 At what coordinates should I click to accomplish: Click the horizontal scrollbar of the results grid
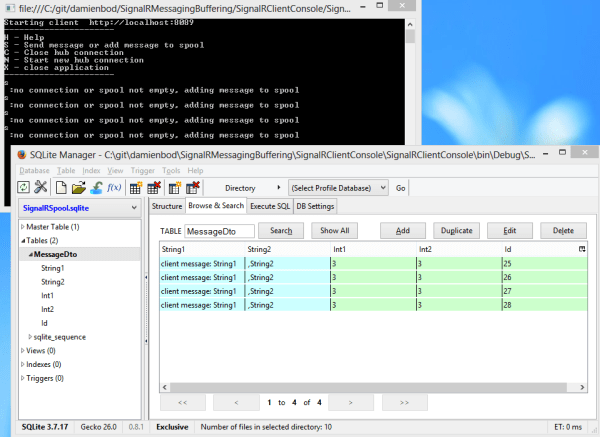coord(368,387)
